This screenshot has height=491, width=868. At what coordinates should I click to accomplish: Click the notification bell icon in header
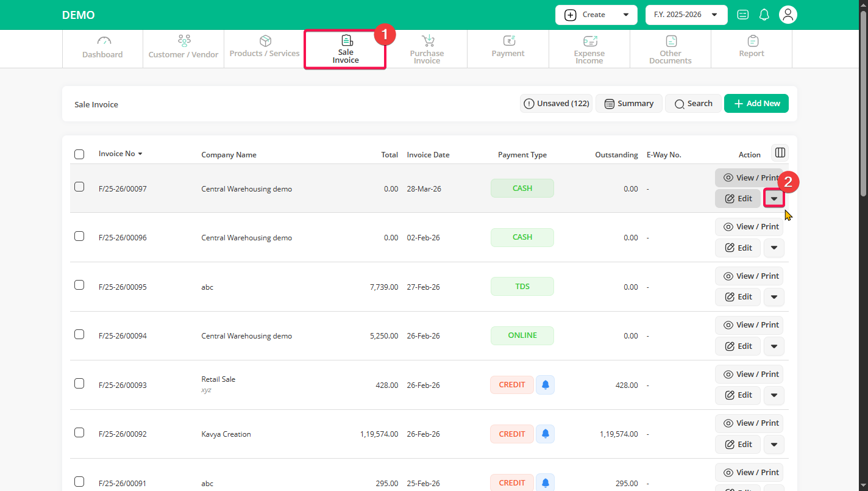[764, 15]
